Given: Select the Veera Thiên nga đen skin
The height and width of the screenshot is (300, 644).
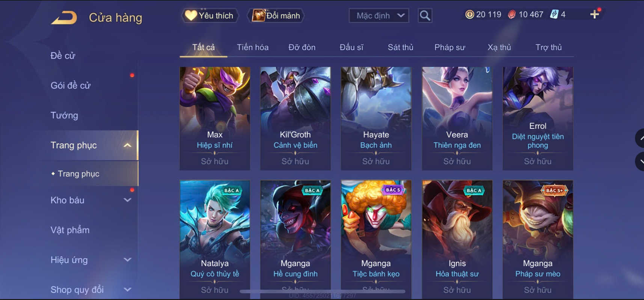Looking at the screenshot, I should pos(457,119).
